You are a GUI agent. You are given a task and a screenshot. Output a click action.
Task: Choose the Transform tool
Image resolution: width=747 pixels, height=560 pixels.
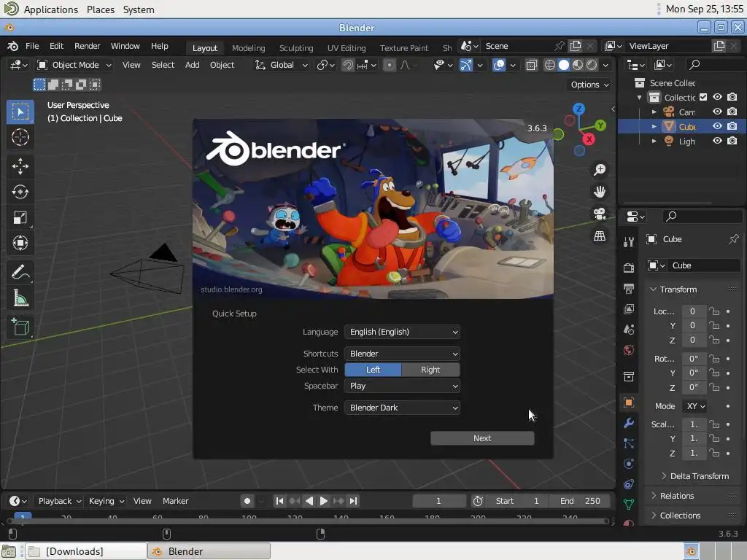pyautogui.click(x=20, y=244)
